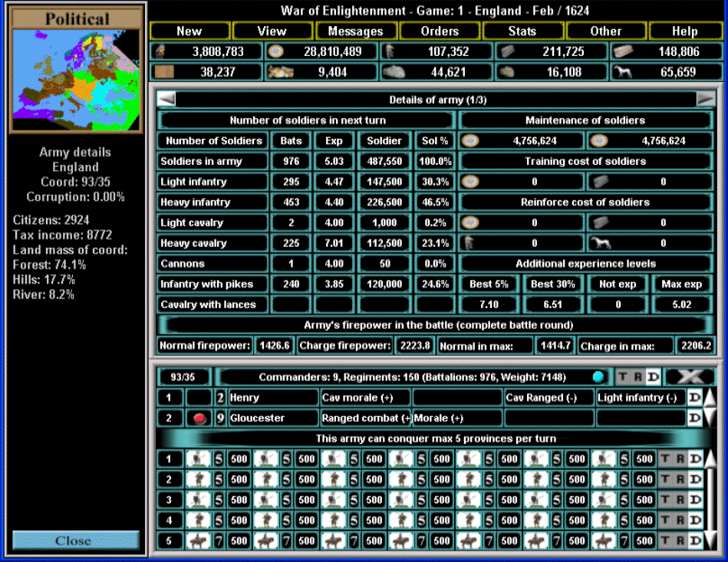Click the Close button
The height and width of the screenshot is (562, 728).
click(75, 541)
